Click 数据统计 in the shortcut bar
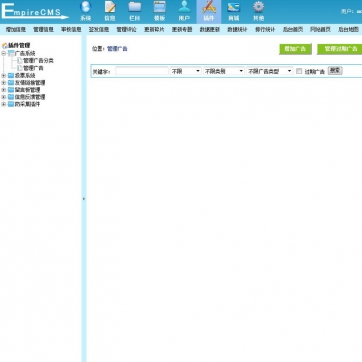Image resolution: width=362 pixels, height=362 pixels. pos(237,30)
